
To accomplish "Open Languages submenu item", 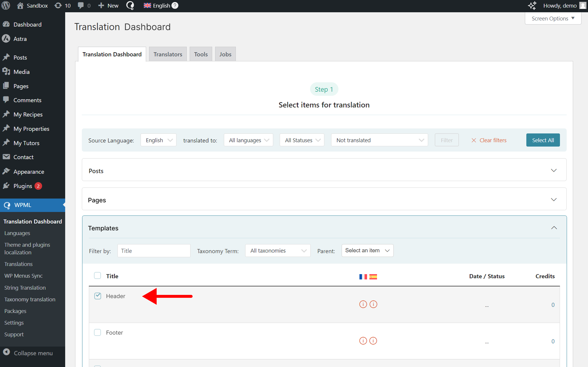I will (17, 233).
